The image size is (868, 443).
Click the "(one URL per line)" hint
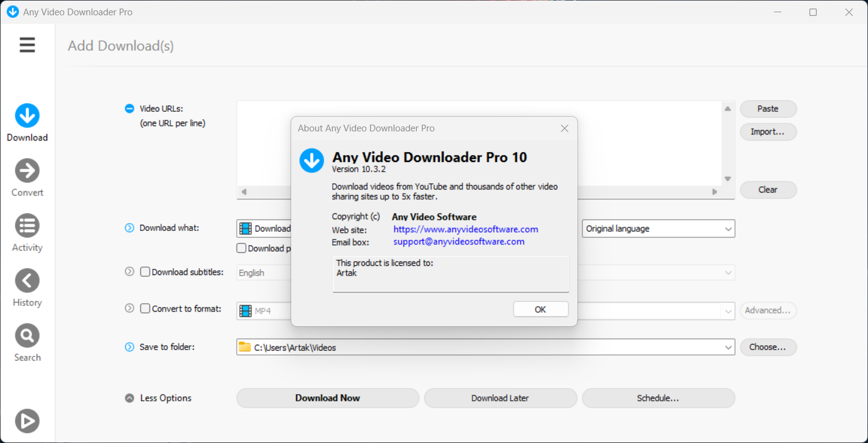(173, 123)
